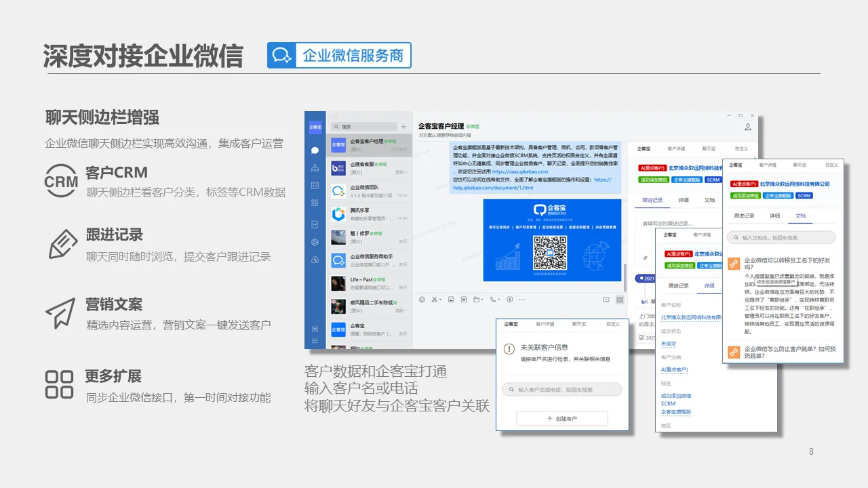The height and width of the screenshot is (488, 868).
Task: Click the chat list search box
Action: [x=363, y=127]
